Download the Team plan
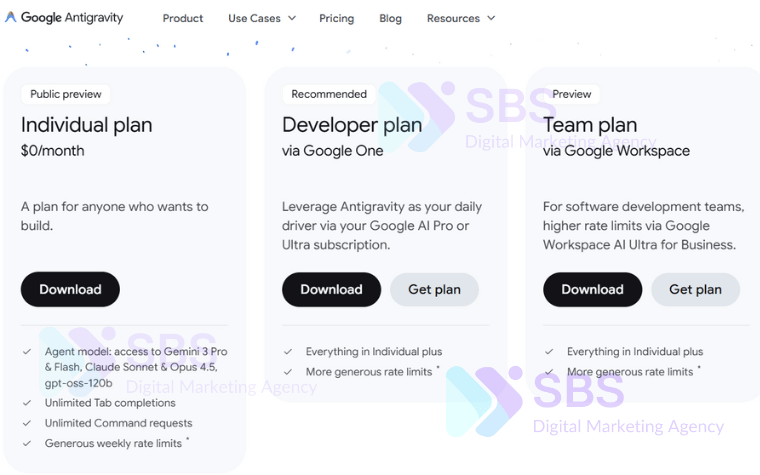 pyautogui.click(x=592, y=289)
